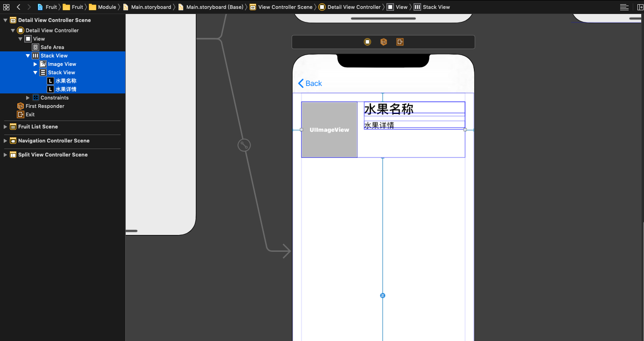This screenshot has width=644, height=341.
Task: Expand Fruit List Scene
Action: point(6,127)
